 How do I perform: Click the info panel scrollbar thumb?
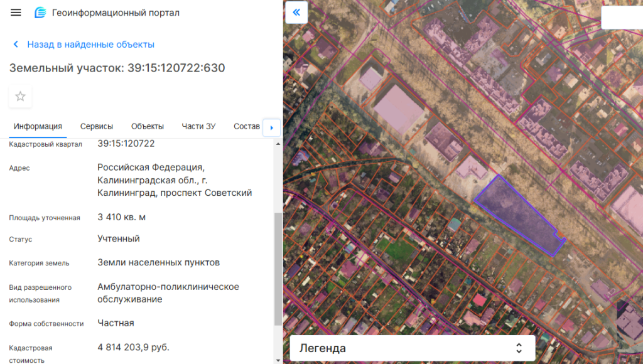click(278, 269)
